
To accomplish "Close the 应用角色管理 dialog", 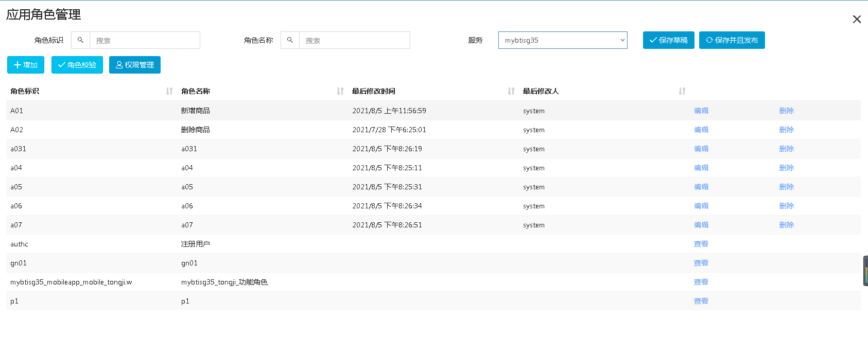I will 857,19.
